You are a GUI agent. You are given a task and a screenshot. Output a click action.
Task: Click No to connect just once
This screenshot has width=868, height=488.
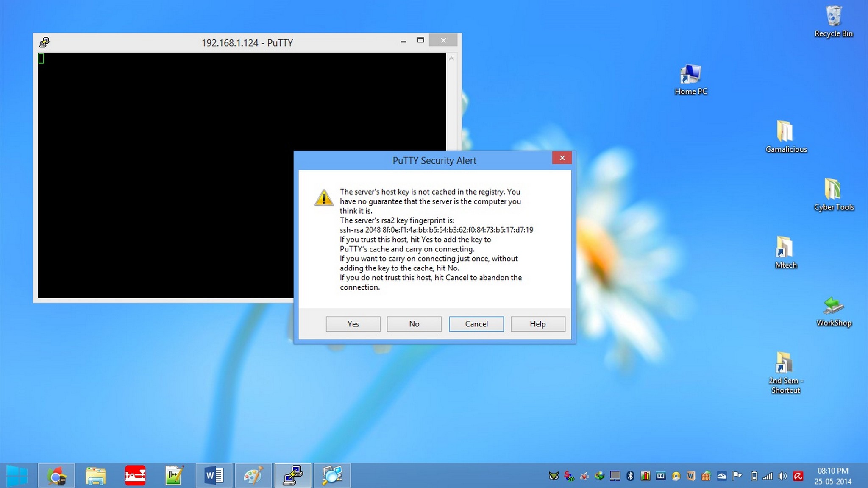[x=414, y=324]
